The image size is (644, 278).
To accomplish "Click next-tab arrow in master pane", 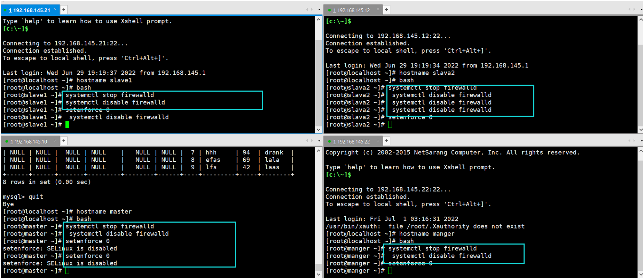I will pos(312,141).
